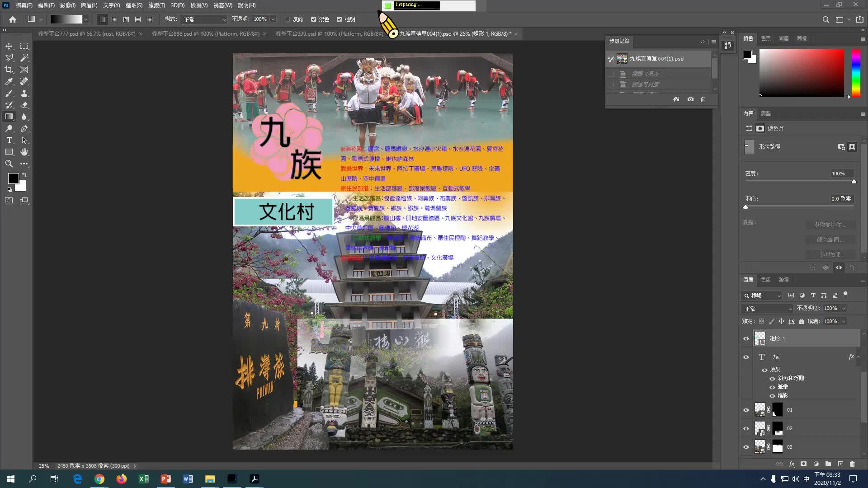Select the Healing Brush tool
Viewport: 868px width, 488px height.
(24, 81)
